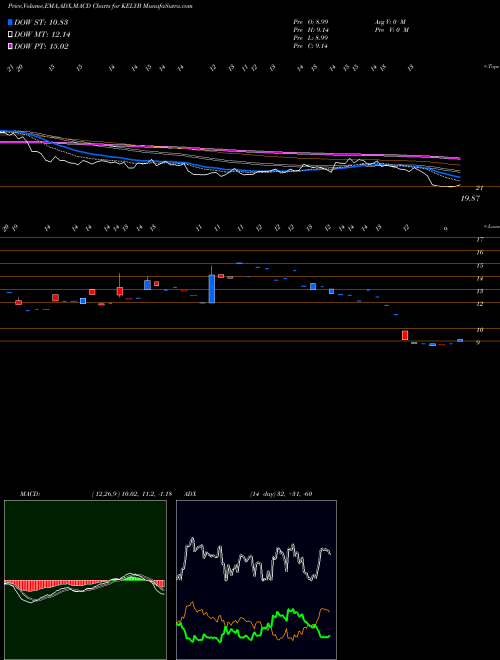Select the 'DOW ST: 10.83' legend text
500x660 pixels.
coord(41,22)
